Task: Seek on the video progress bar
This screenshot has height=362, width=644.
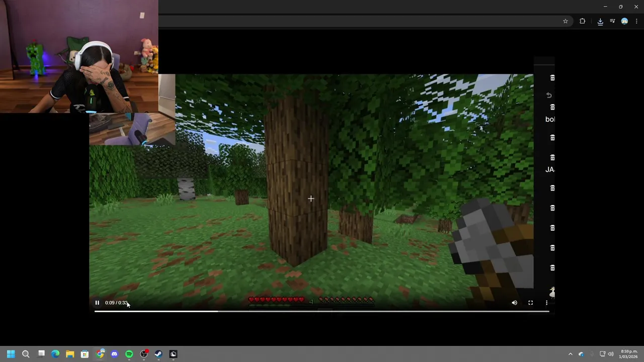Action: pyautogui.click(x=321, y=312)
